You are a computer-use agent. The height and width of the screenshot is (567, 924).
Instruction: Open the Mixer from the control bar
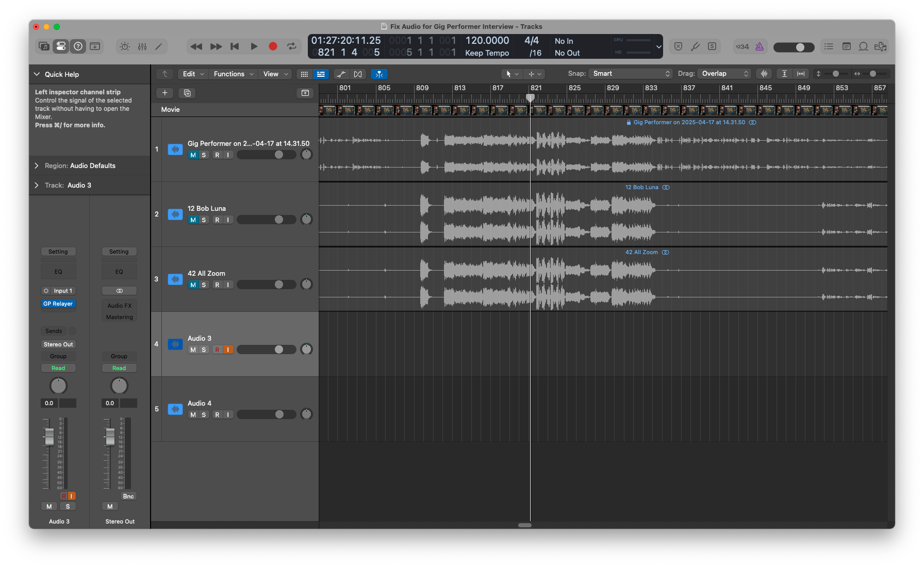tap(142, 46)
